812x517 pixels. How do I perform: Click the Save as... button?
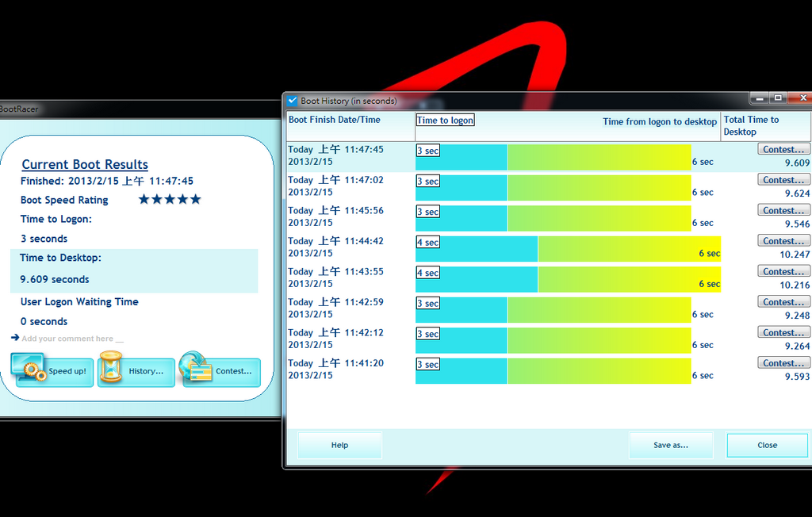pos(671,445)
